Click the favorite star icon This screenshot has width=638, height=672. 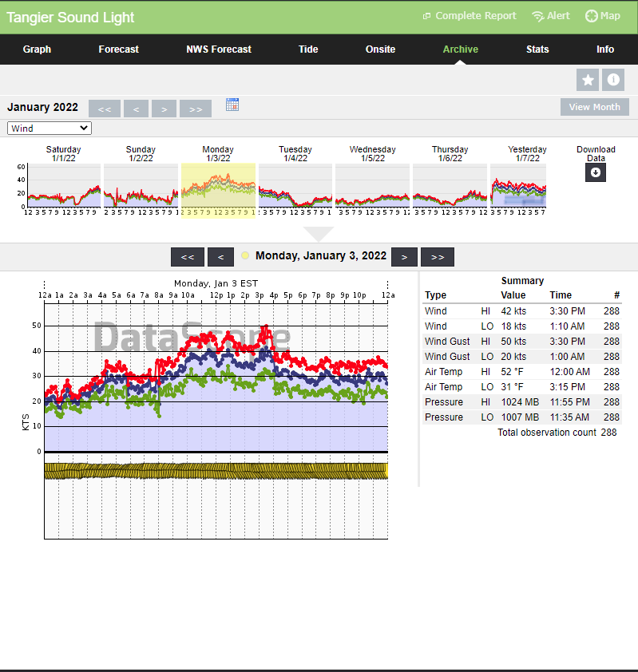(x=588, y=80)
